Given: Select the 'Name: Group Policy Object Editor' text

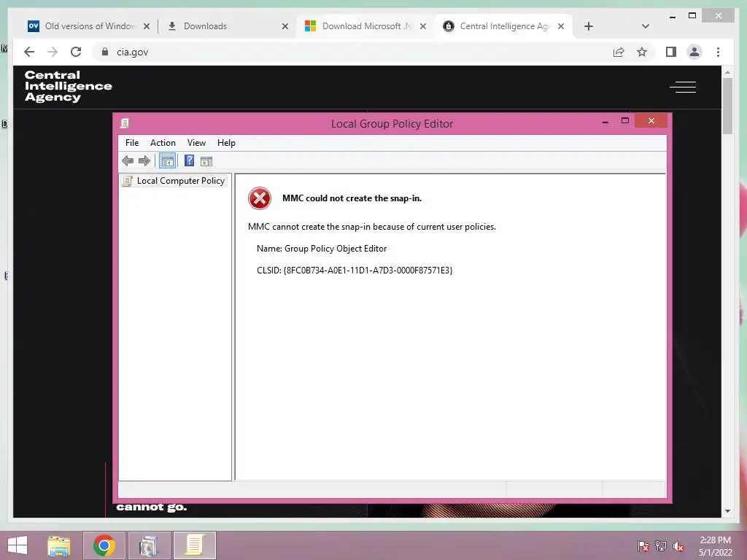Looking at the screenshot, I should tap(322, 249).
